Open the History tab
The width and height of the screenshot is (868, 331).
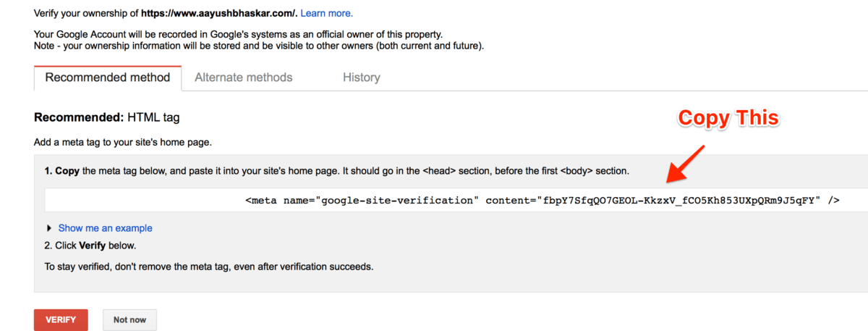(362, 77)
